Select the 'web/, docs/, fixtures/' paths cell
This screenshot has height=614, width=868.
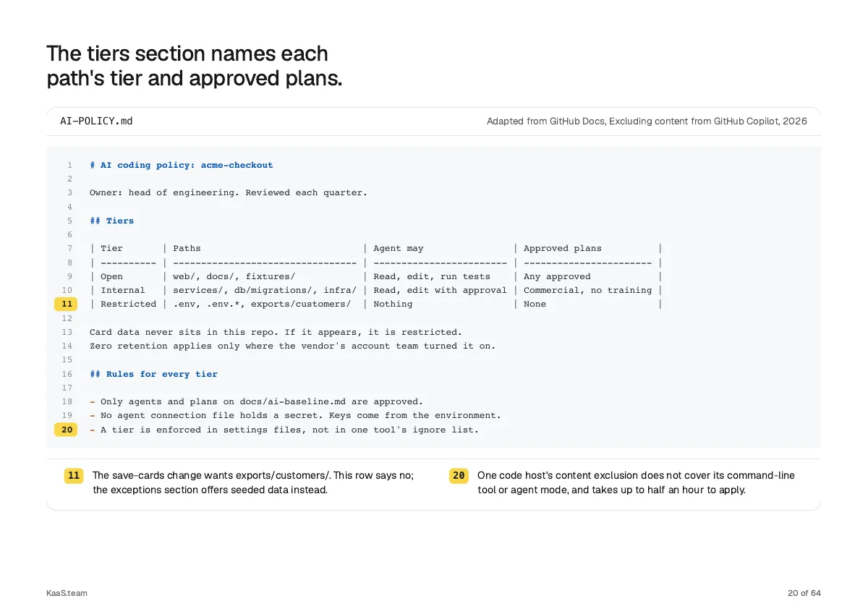pos(234,276)
